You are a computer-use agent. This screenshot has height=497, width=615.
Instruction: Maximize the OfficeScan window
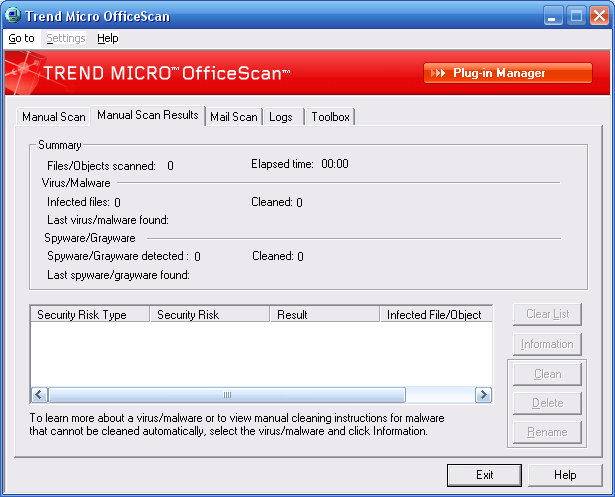point(576,16)
